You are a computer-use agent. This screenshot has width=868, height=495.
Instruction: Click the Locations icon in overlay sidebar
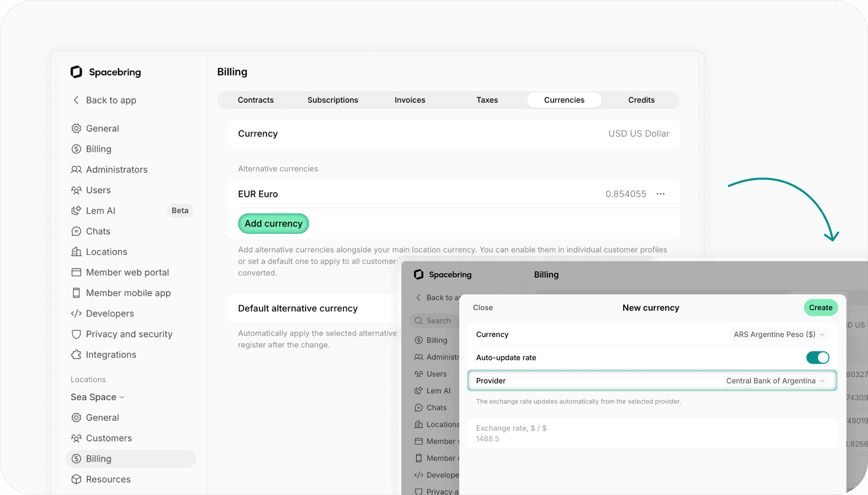click(419, 424)
